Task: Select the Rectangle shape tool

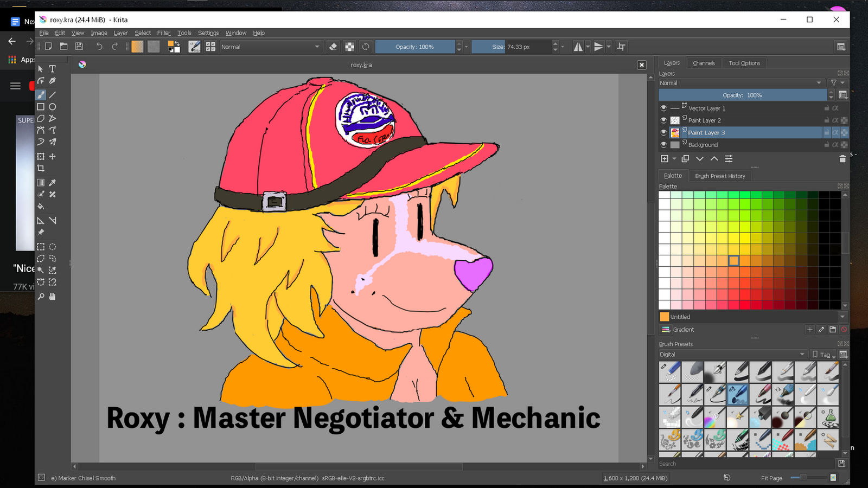Action: 41,107
